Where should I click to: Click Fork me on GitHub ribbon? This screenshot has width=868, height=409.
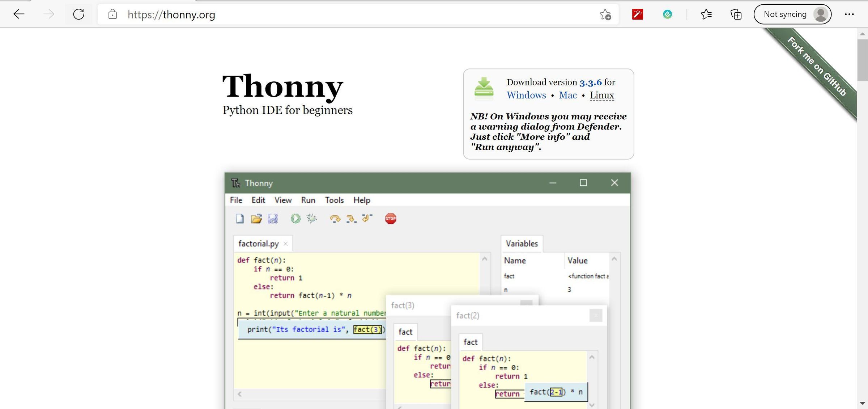point(817,66)
